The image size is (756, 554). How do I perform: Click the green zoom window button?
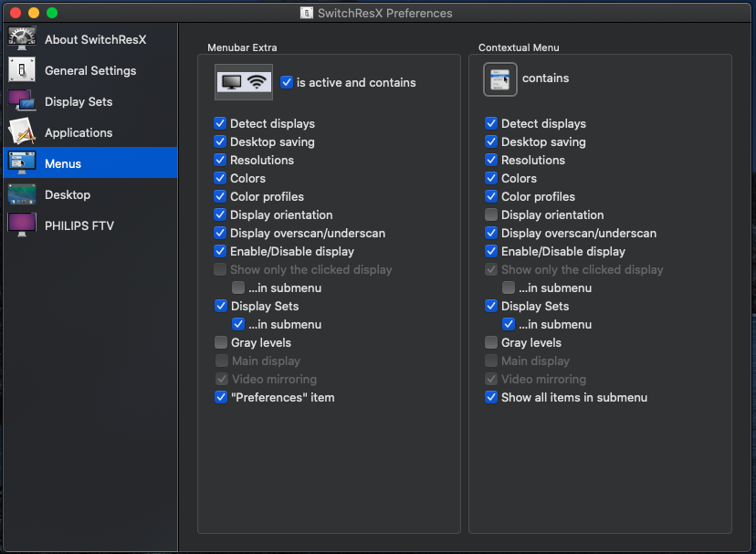(x=52, y=13)
